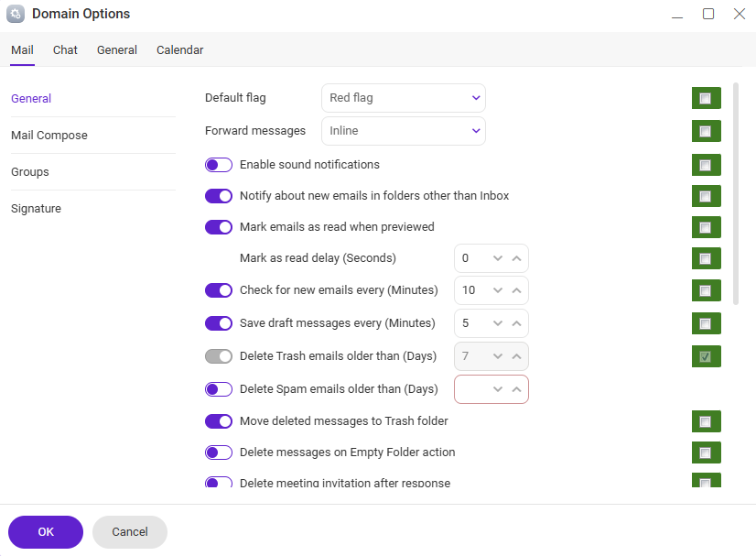Screen dimensions: 756x556
Task: Click the lock icon for Save draft messages setting
Action: tap(706, 323)
